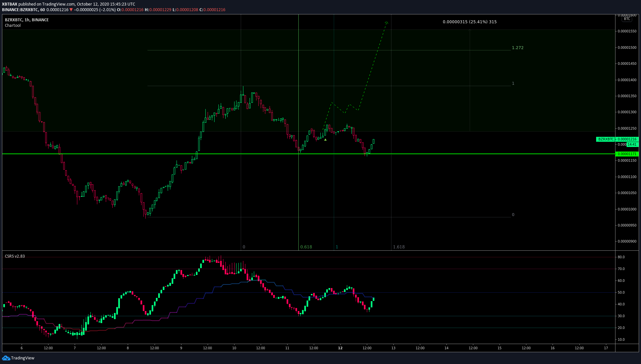Click the 0.00000900 price axis label
This screenshot has height=364, width=641.
[627, 242]
